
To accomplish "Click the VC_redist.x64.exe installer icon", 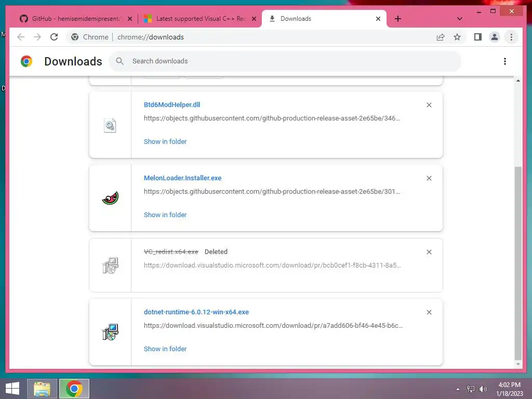I will [x=110, y=265].
